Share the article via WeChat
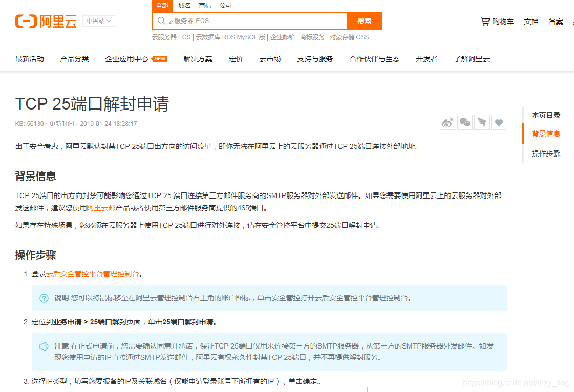This screenshot has height=392, width=574. pos(465,122)
